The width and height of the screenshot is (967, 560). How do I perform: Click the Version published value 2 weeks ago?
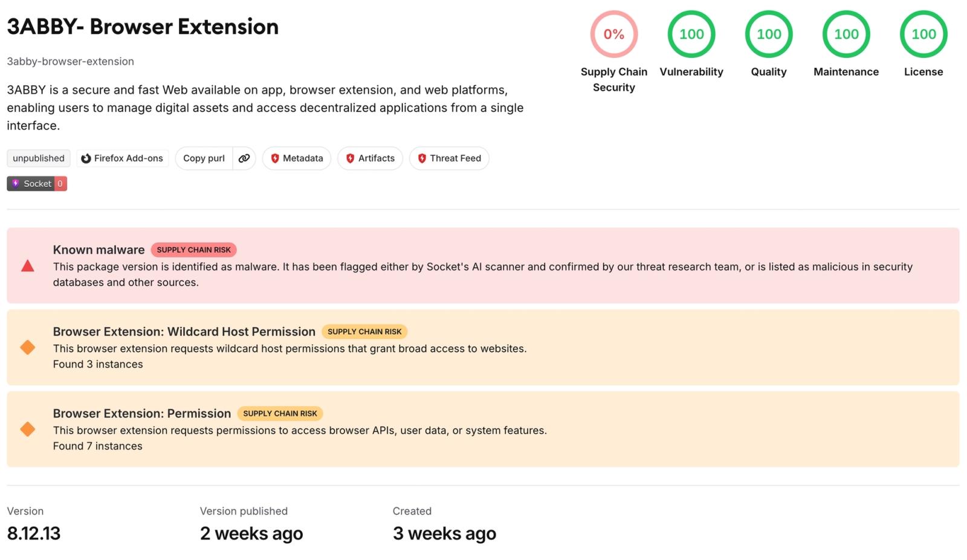click(251, 533)
